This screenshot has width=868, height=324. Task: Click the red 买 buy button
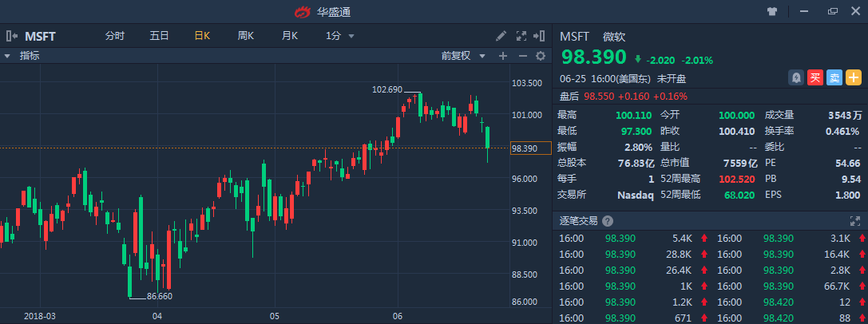(814, 78)
